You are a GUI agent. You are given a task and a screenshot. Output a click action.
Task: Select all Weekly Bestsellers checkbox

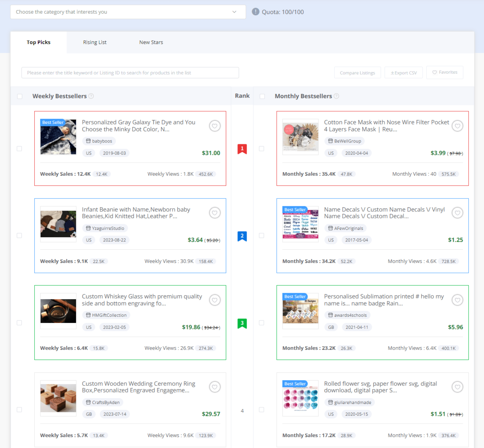click(x=20, y=96)
